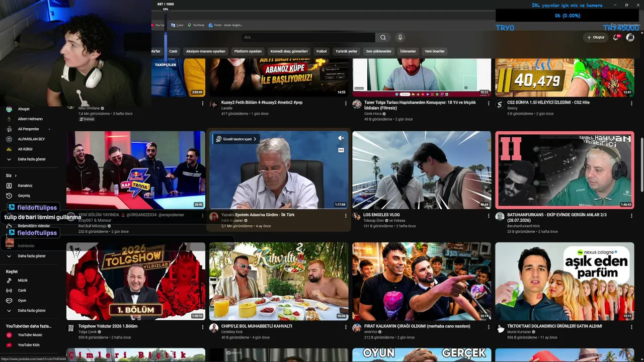Click Swecy channel avatar
Image resolution: width=644 pixels, height=362 pixels.
click(500, 104)
